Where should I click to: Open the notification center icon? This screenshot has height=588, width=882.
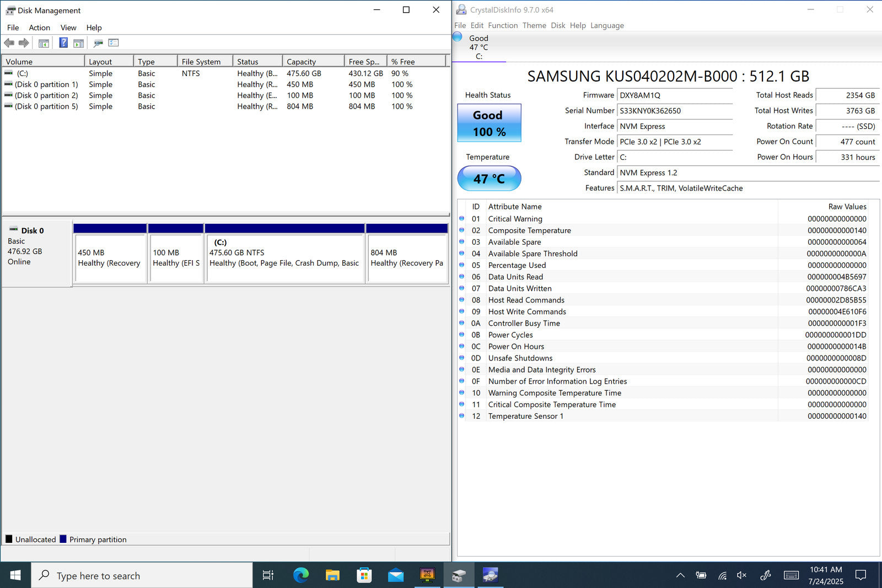click(x=861, y=575)
